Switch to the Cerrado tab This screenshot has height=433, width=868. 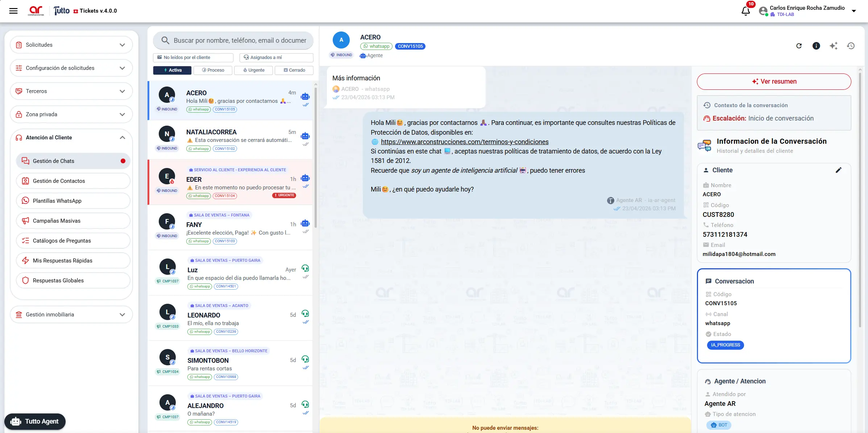[294, 70]
